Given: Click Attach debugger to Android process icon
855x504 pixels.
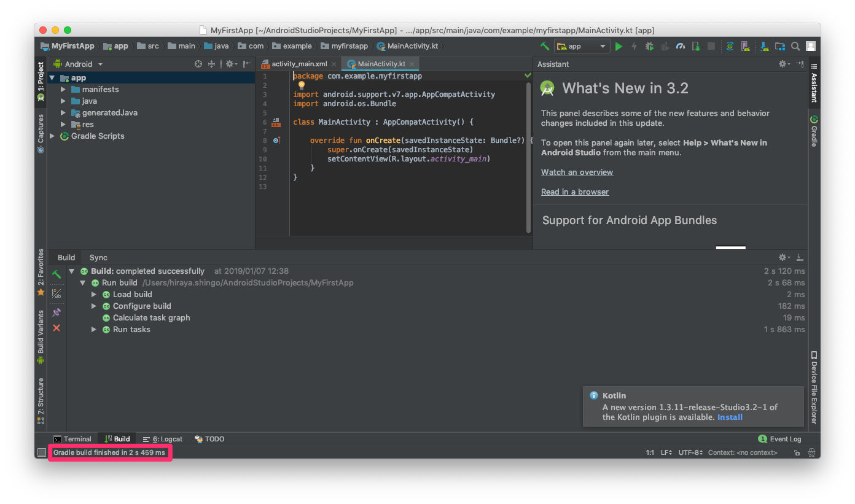Looking at the screenshot, I should [695, 46].
